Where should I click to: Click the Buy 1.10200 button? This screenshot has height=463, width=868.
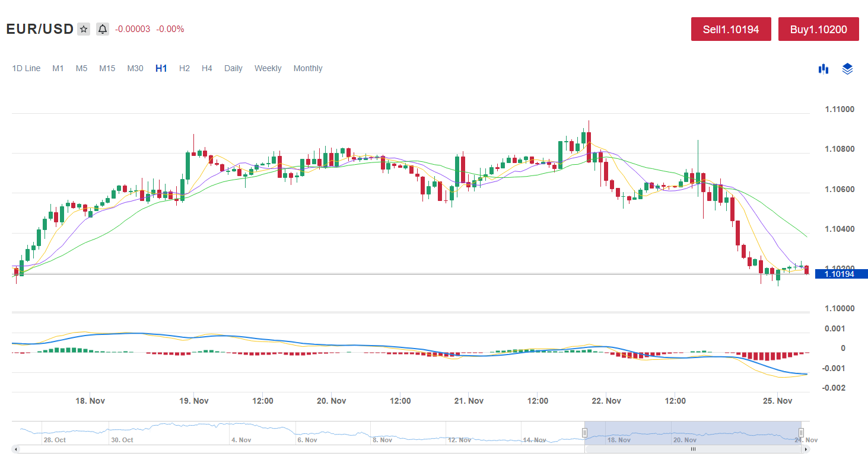pyautogui.click(x=818, y=29)
